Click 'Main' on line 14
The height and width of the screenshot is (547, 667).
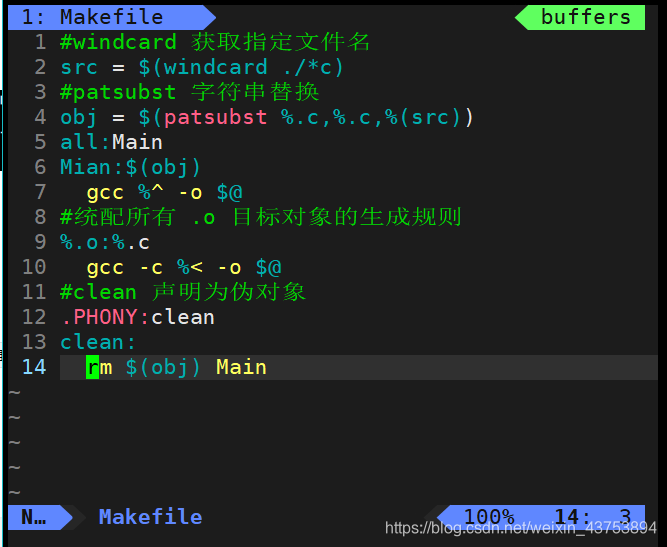(241, 367)
